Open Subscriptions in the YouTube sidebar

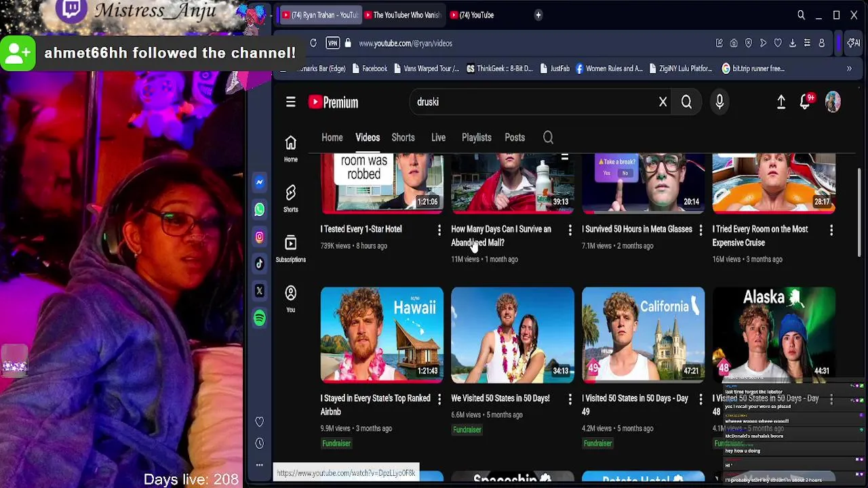tap(290, 249)
